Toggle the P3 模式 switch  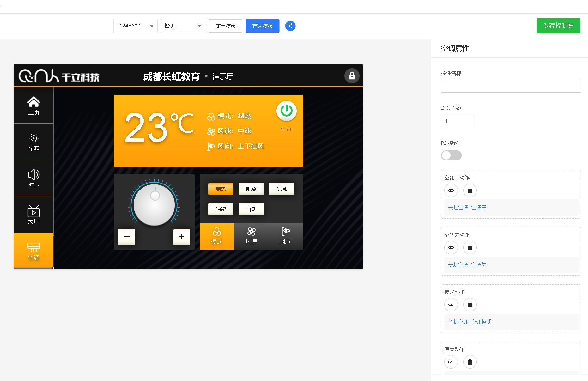click(451, 155)
